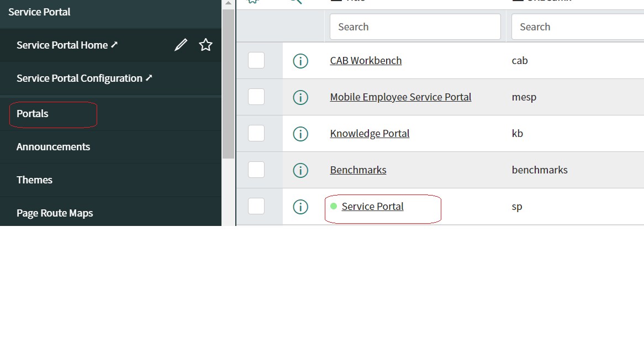Open info preview for Mobile Employee Service Portal

300,97
